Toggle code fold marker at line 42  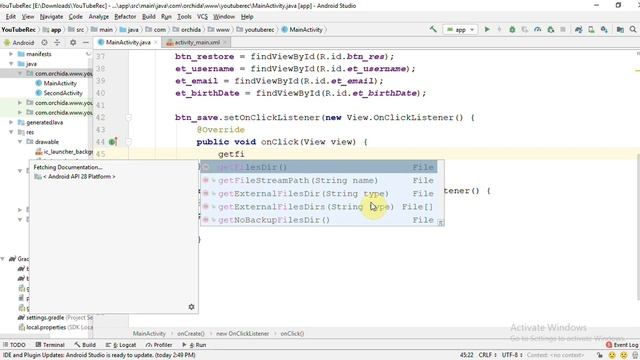coord(129,118)
